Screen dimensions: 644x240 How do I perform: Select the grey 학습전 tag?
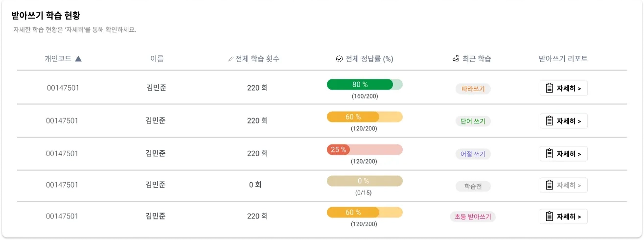click(x=473, y=186)
